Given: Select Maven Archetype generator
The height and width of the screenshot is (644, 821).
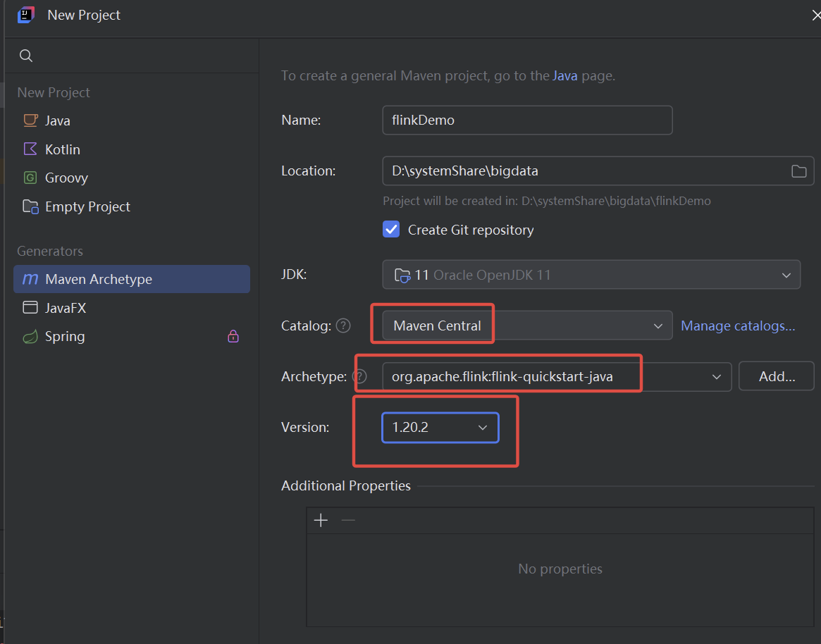Looking at the screenshot, I should [132, 279].
